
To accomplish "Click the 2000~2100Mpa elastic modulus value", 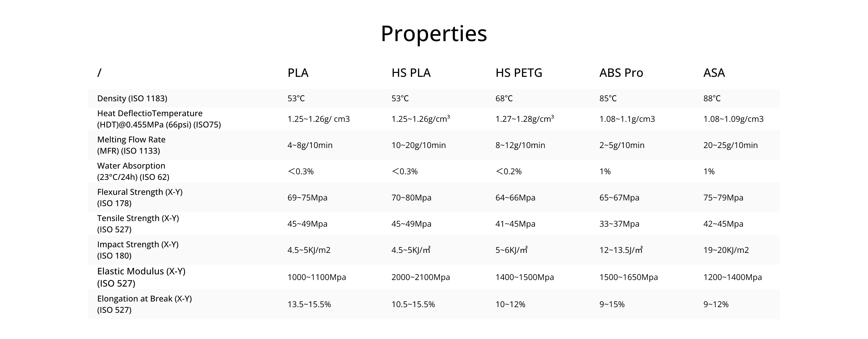I will (420, 277).
